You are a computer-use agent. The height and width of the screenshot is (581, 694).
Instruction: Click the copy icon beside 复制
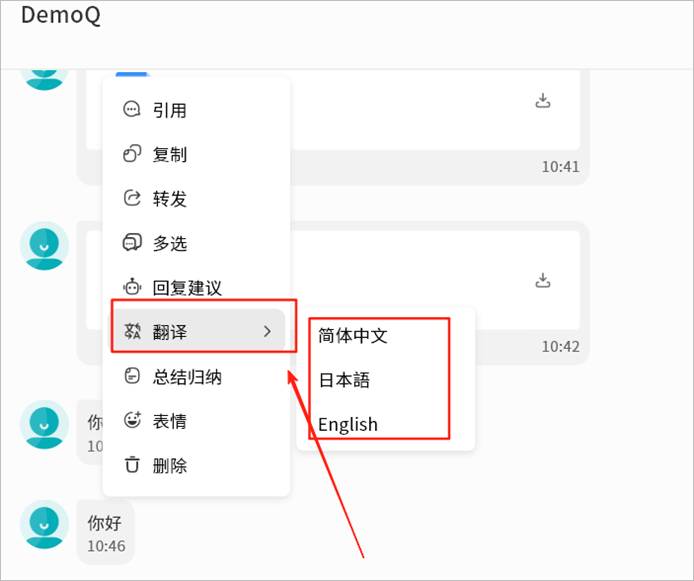131,154
